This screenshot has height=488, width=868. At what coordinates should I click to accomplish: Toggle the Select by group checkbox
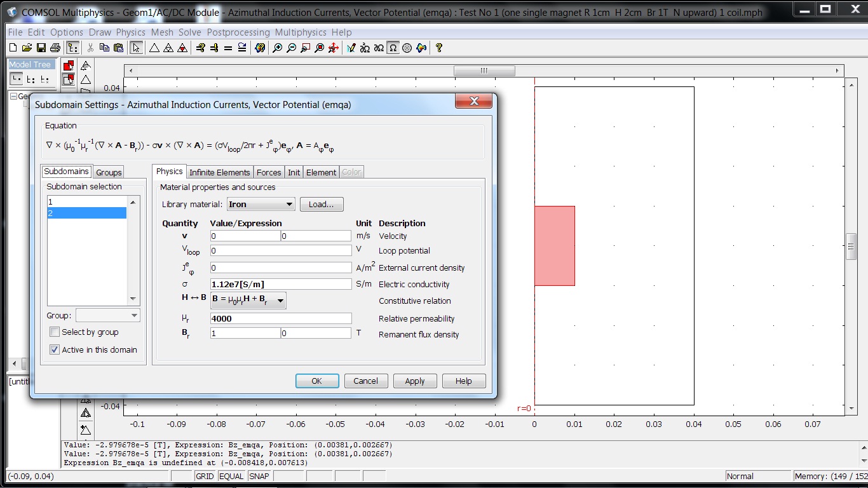click(x=55, y=332)
